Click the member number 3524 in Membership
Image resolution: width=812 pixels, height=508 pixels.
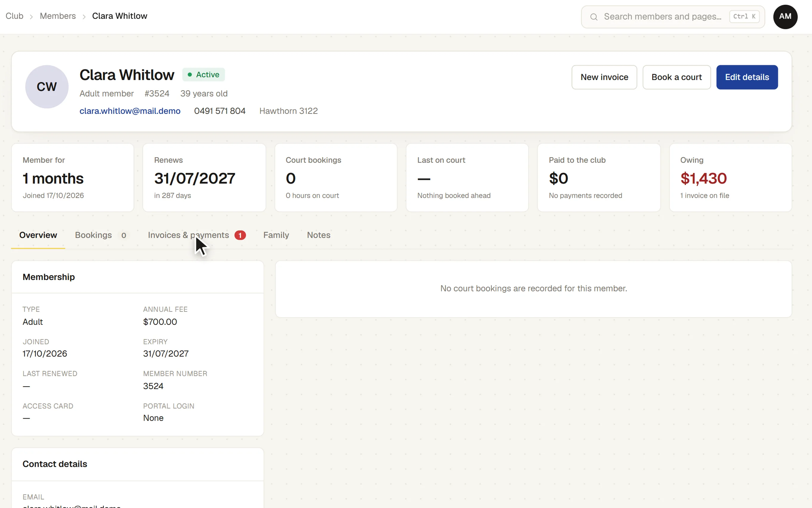[x=153, y=386]
